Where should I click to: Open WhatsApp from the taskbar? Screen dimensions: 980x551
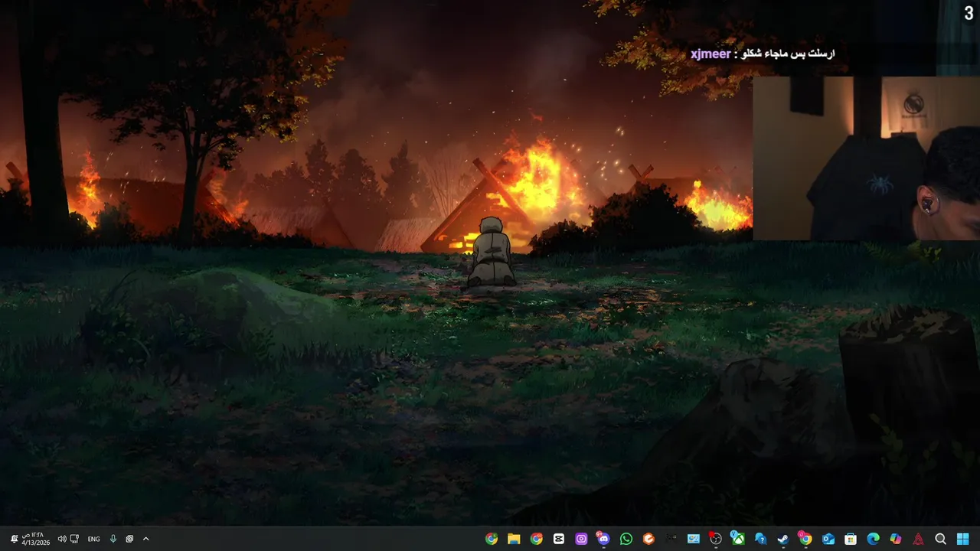coord(626,539)
